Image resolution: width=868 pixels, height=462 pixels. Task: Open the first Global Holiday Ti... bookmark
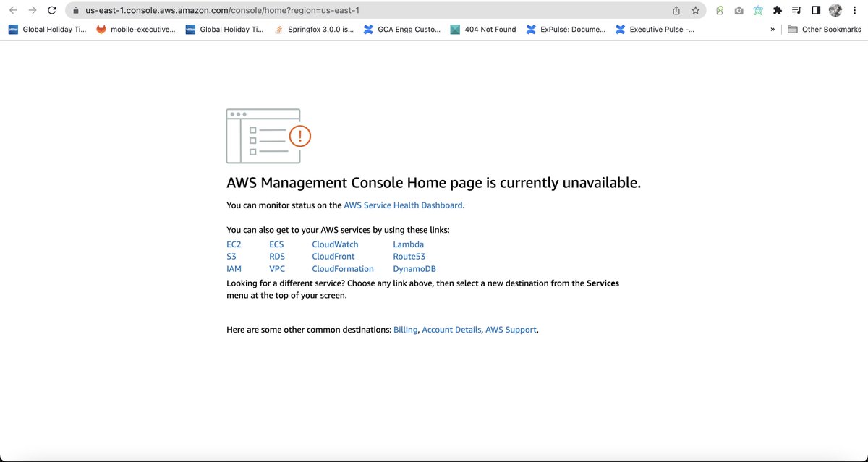(x=47, y=30)
